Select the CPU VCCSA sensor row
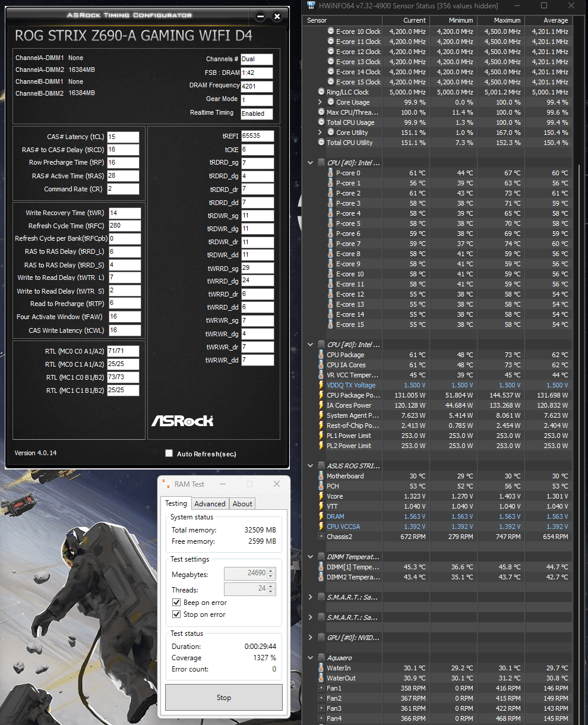588x725 pixels. coord(438,527)
